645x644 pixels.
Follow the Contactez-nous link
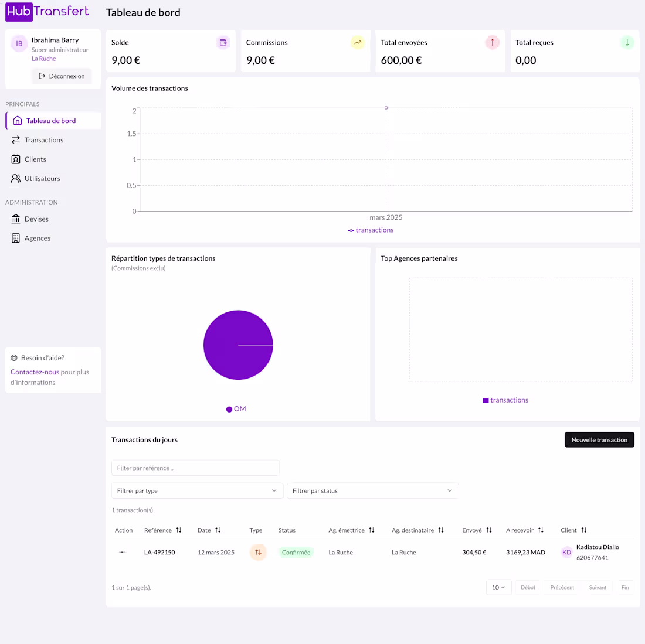pyautogui.click(x=35, y=372)
